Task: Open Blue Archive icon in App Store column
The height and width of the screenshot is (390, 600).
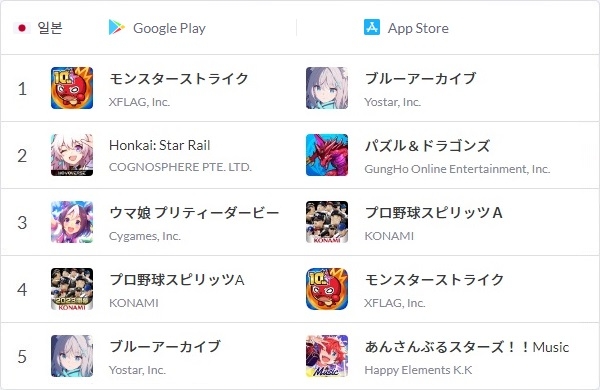Action: tap(327, 88)
